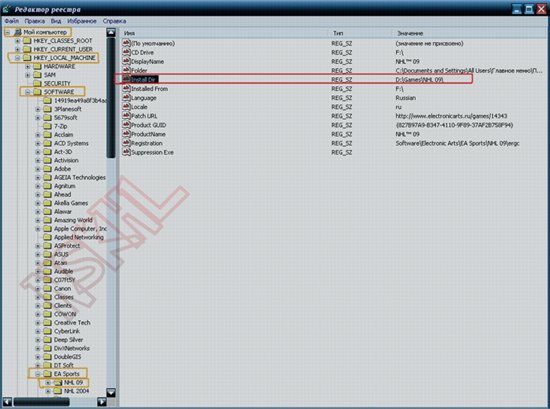Viewport: 550px width, 409px height.
Task: Select the default (По умолчанию) value icon
Action: [x=126, y=43]
